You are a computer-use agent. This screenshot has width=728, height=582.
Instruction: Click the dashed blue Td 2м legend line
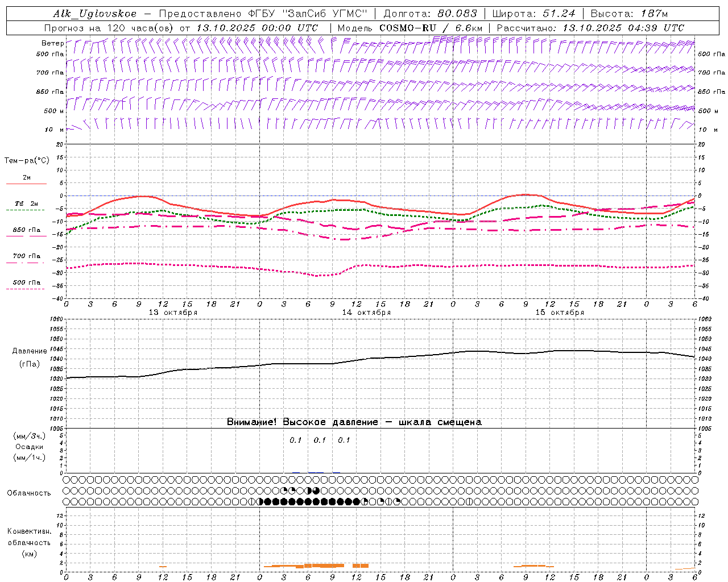click(26, 210)
